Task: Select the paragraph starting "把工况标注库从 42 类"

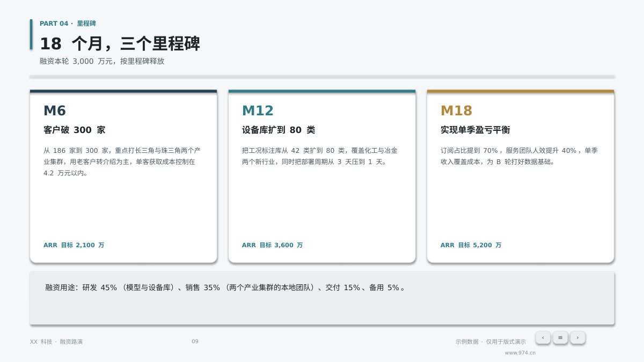Action: (x=320, y=156)
